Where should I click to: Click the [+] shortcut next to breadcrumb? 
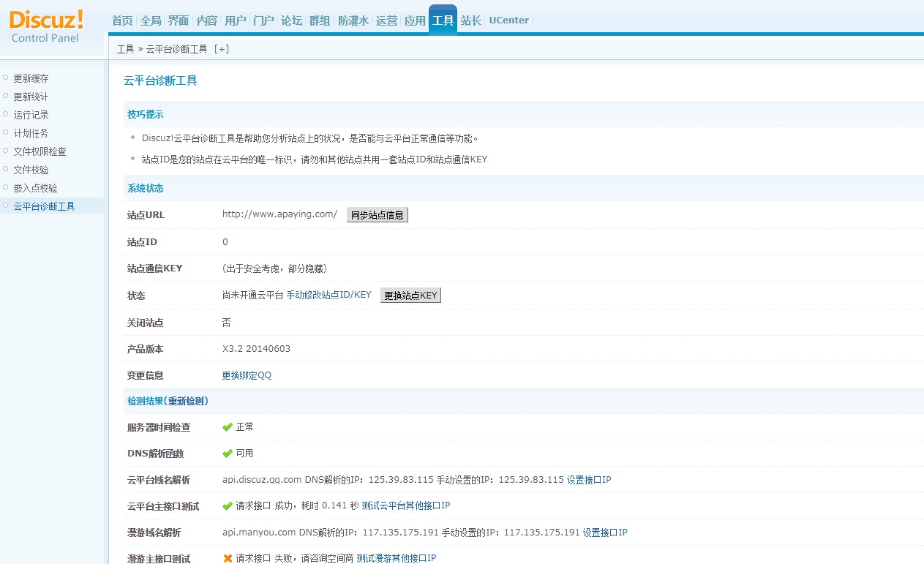pyautogui.click(x=222, y=49)
